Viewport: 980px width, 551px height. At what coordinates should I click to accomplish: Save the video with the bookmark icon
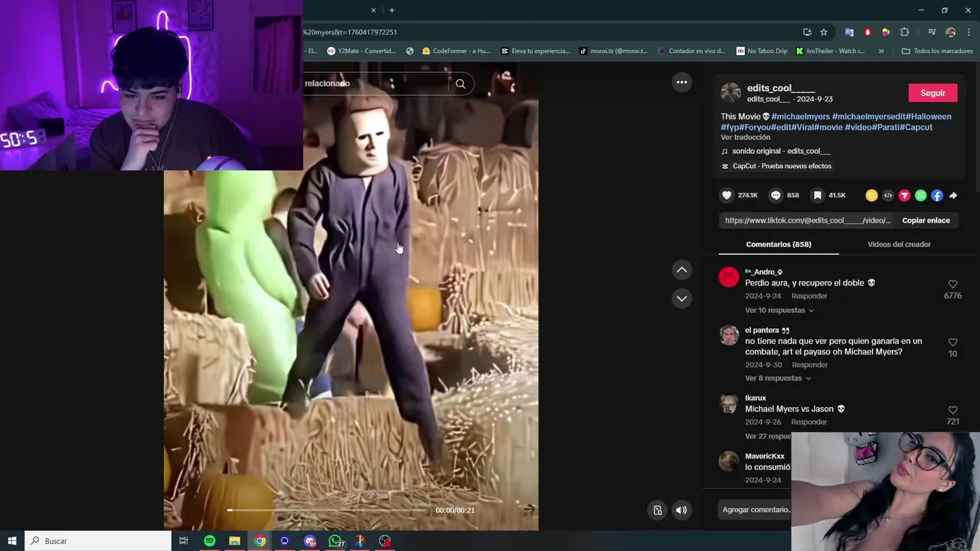point(818,195)
